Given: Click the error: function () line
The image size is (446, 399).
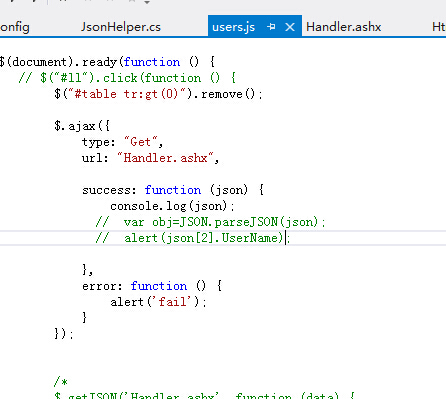Looking at the screenshot, I should point(152,286).
